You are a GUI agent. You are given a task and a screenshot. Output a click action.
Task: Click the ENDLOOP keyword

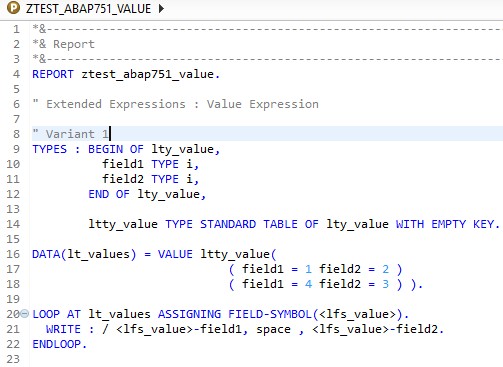[56, 344]
